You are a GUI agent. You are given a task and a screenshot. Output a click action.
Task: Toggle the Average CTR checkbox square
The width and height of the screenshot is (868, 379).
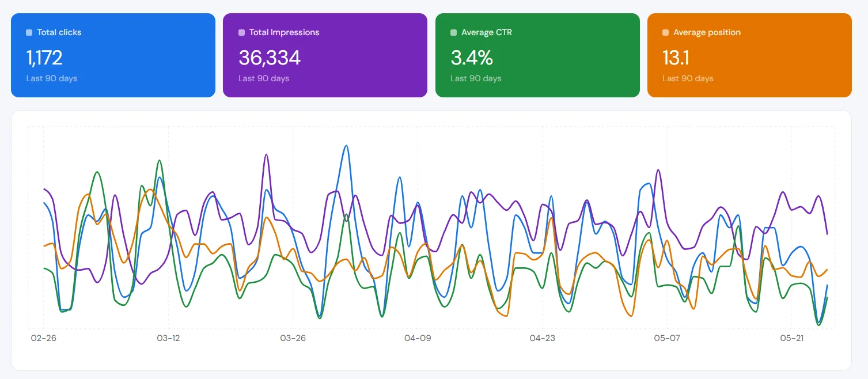[453, 33]
